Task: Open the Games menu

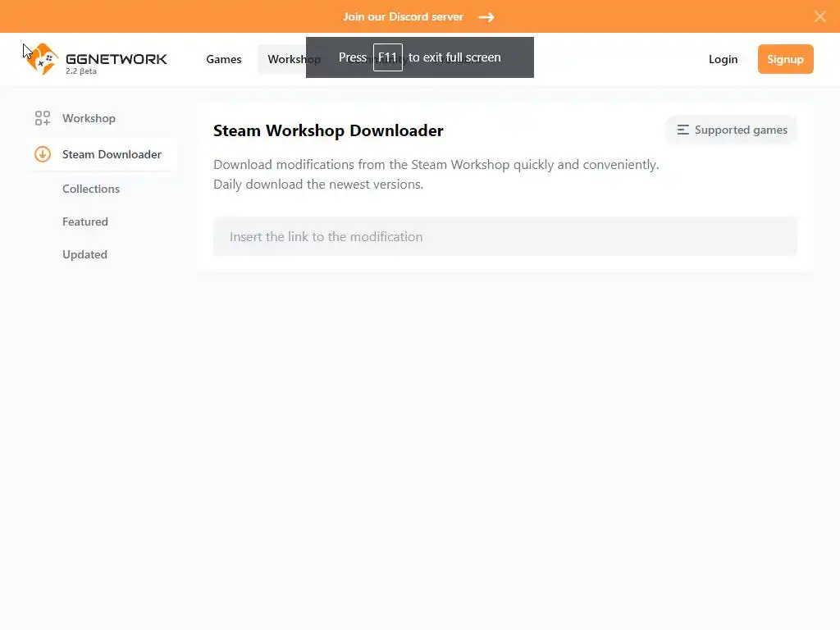Action: [x=223, y=59]
